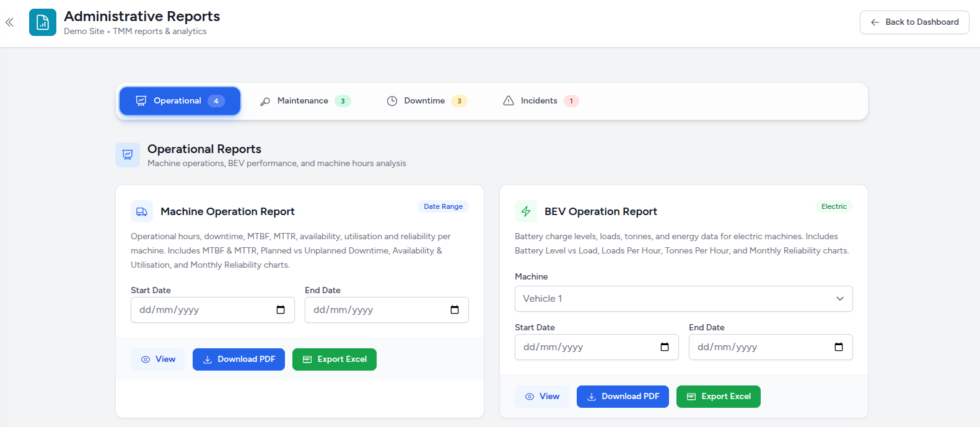Click the Operational Reports section chart icon
Image resolution: width=980 pixels, height=427 pixels.
point(128,155)
